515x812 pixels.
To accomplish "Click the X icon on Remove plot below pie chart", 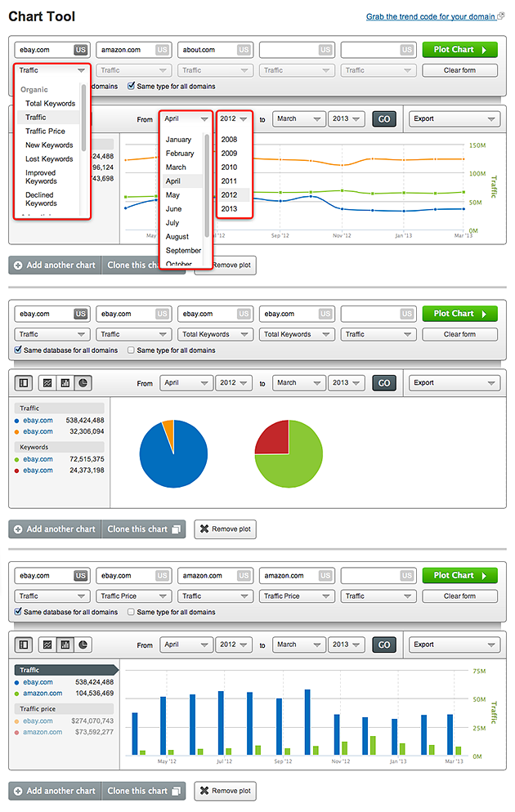I will pos(204,529).
